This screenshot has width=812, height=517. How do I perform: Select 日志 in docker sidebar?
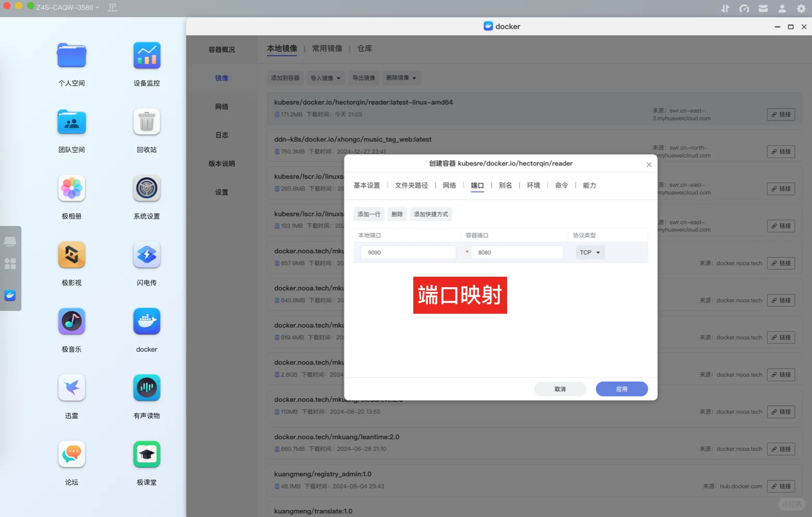point(222,135)
